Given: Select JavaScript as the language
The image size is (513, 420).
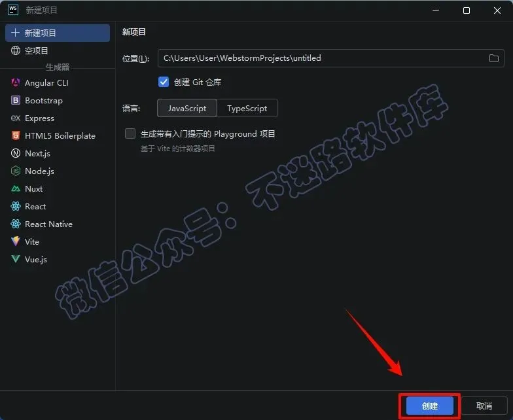Looking at the screenshot, I should [187, 109].
